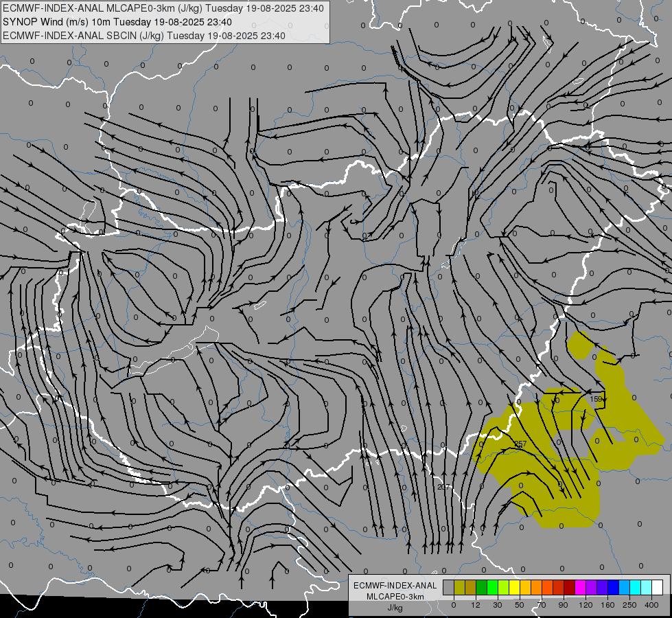Pick the magenta swatch in the color scale

click(581, 587)
